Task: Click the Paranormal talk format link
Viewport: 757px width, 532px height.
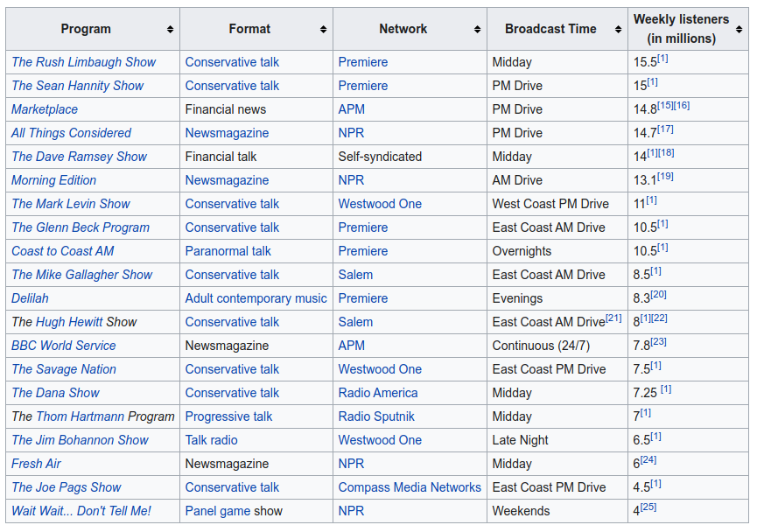Action: (x=228, y=251)
